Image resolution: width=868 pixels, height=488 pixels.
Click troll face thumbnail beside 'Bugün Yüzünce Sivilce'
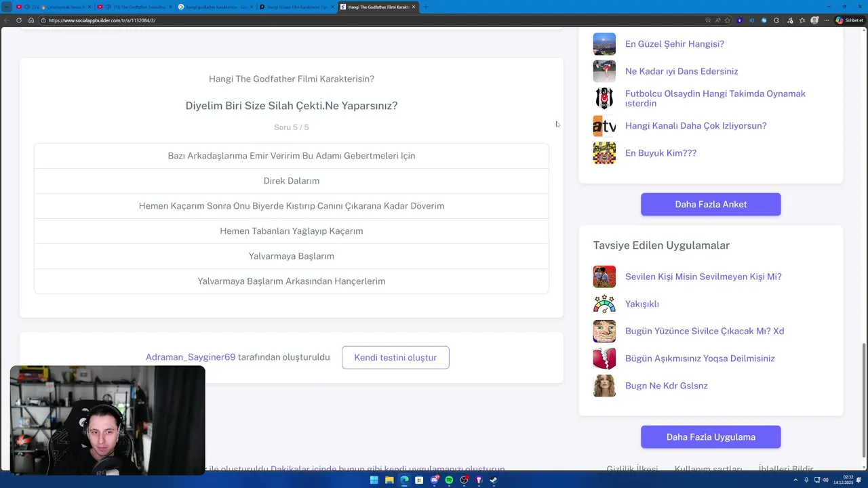pos(604,331)
